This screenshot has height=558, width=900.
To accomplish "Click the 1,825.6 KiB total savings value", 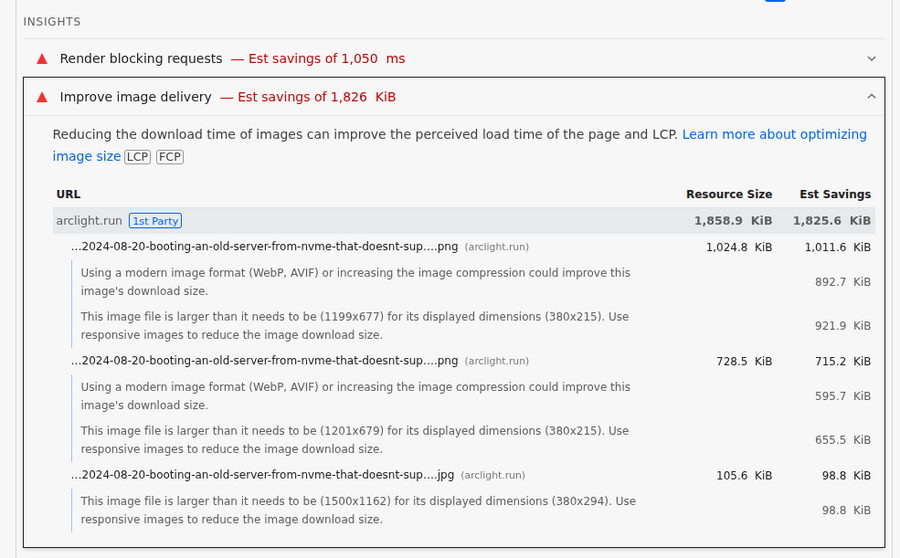I will point(831,221).
